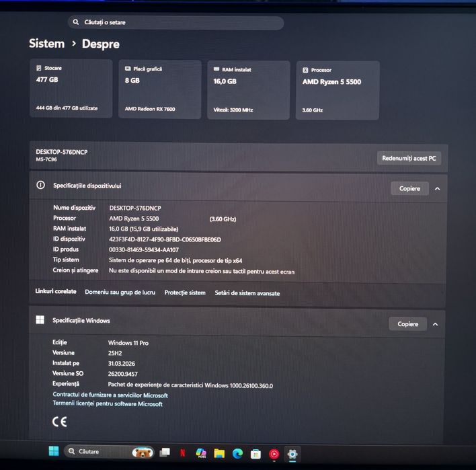Open Domeniu sau grup de lucru link
This screenshot has height=470, width=476.
tap(120, 292)
